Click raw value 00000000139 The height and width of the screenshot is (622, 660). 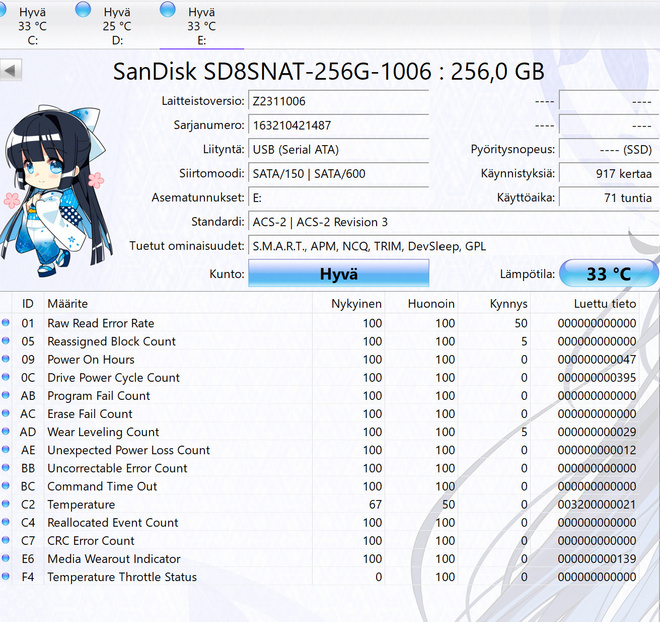click(596, 558)
